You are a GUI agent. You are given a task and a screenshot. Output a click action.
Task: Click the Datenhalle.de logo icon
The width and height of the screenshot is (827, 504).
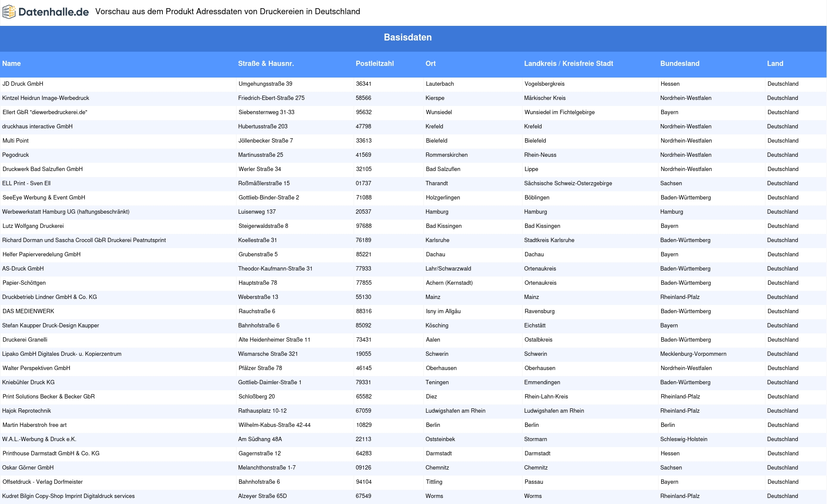[9, 12]
